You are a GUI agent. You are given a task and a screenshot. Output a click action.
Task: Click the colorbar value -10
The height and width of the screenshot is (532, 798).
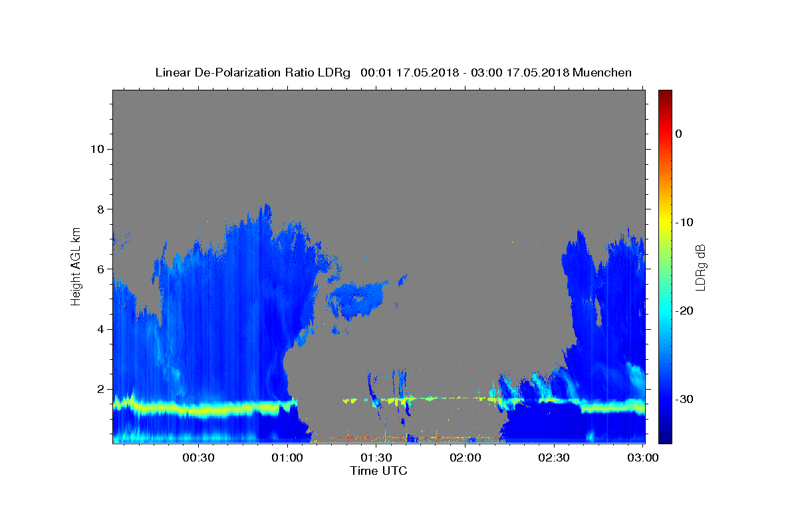click(684, 222)
